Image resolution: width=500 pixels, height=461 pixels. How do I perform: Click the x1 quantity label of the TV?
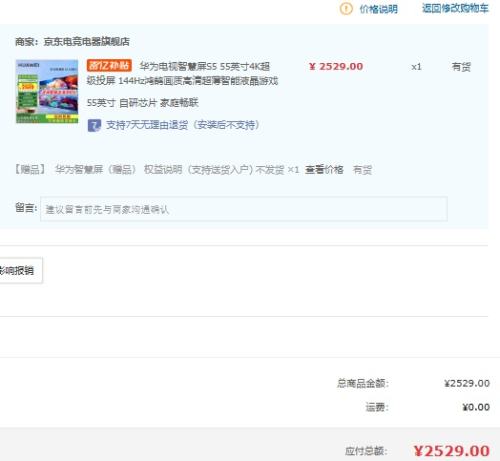tap(416, 67)
